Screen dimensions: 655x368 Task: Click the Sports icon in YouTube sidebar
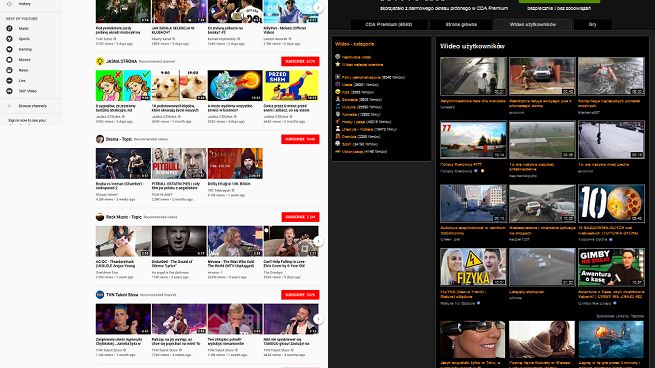(9, 39)
